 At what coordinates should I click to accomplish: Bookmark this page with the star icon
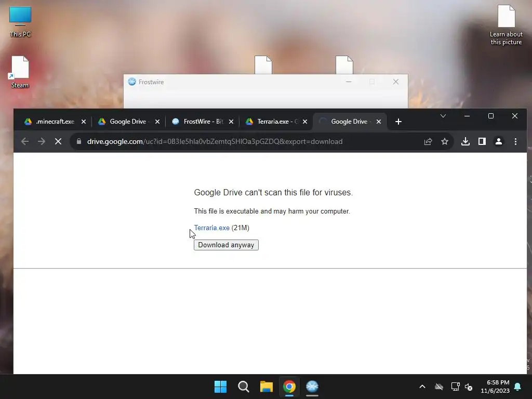tap(445, 141)
